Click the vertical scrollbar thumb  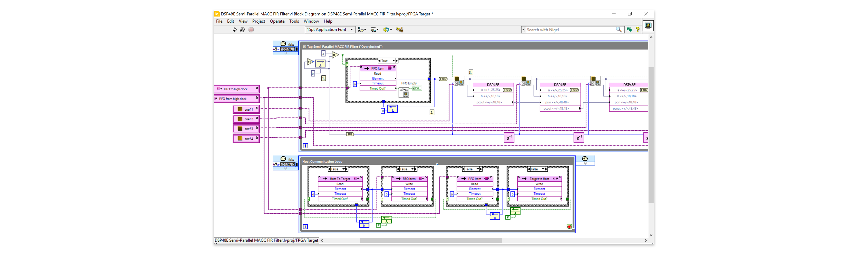point(651,135)
